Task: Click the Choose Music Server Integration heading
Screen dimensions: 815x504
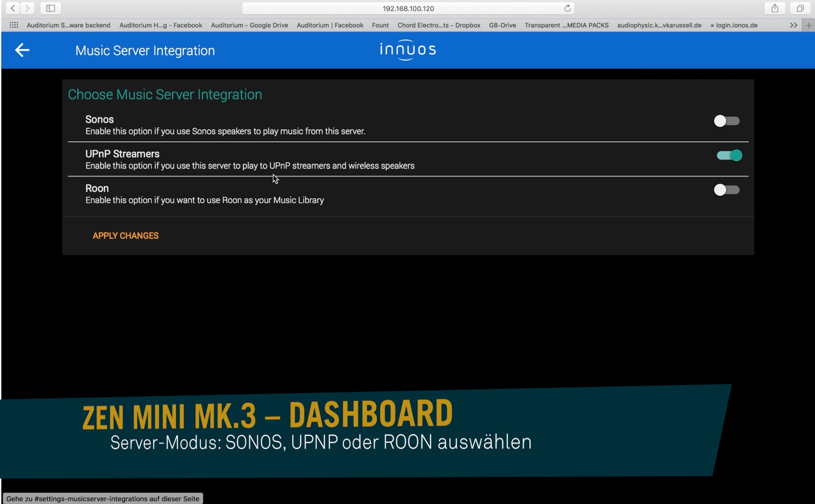Action: tap(165, 94)
